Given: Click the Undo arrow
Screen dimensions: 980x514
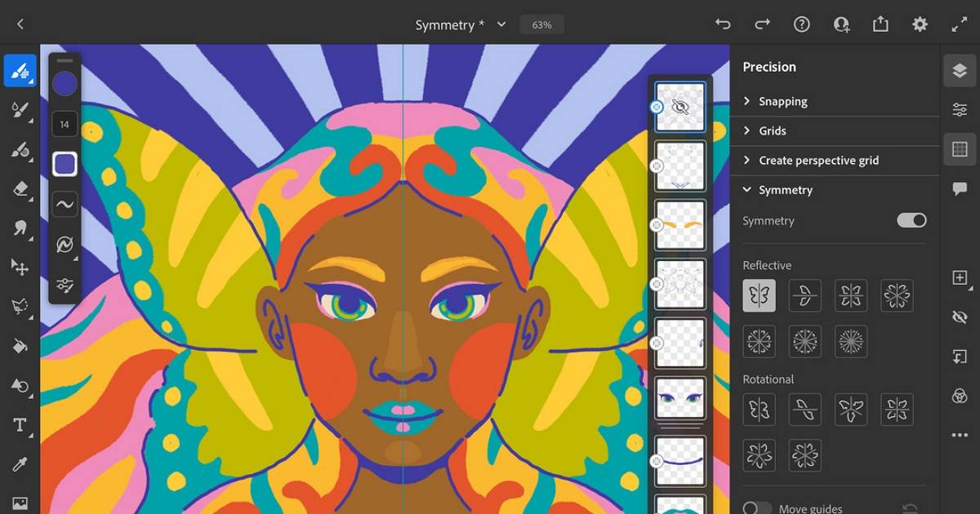Looking at the screenshot, I should [723, 24].
